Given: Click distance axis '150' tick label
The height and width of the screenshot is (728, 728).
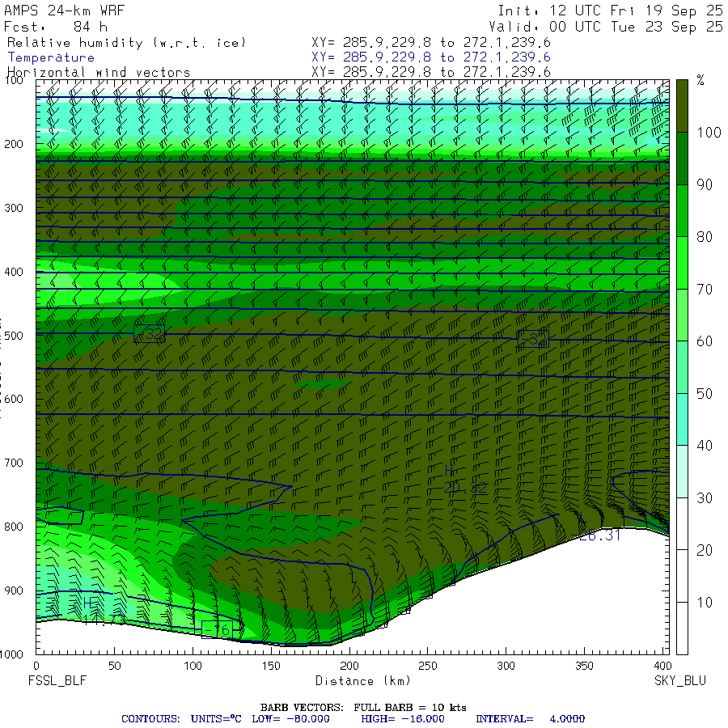Looking at the screenshot, I should (x=271, y=667).
